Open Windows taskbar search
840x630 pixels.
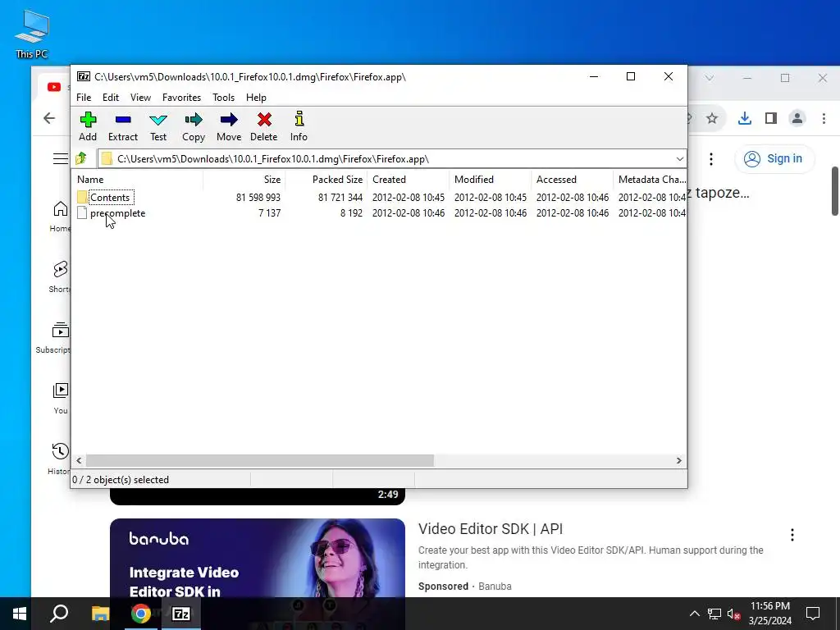coord(59,614)
